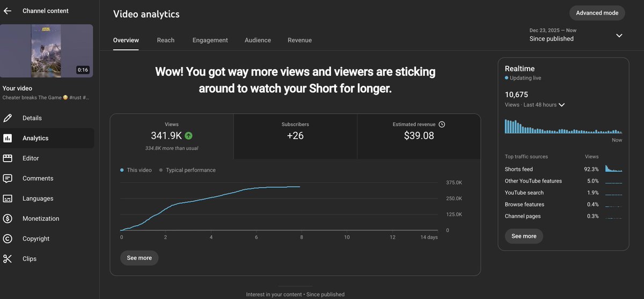Click the Channel content heading text
Viewport: 644px width, 299px height.
tap(46, 11)
